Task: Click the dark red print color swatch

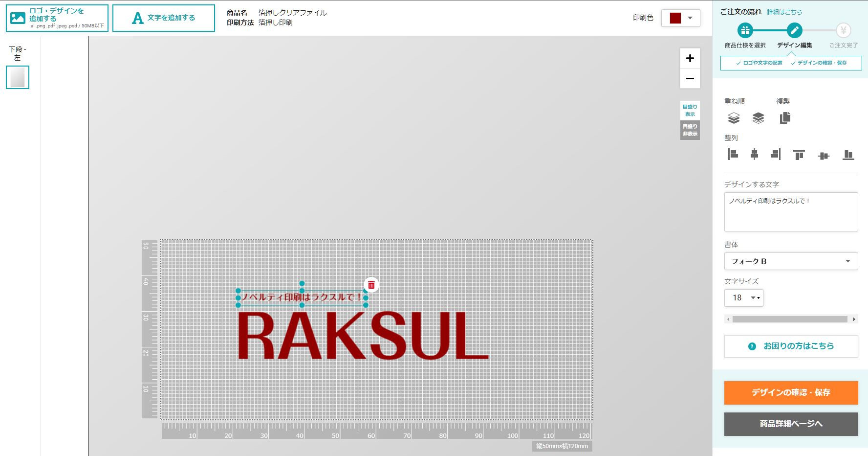Action: click(x=675, y=18)
